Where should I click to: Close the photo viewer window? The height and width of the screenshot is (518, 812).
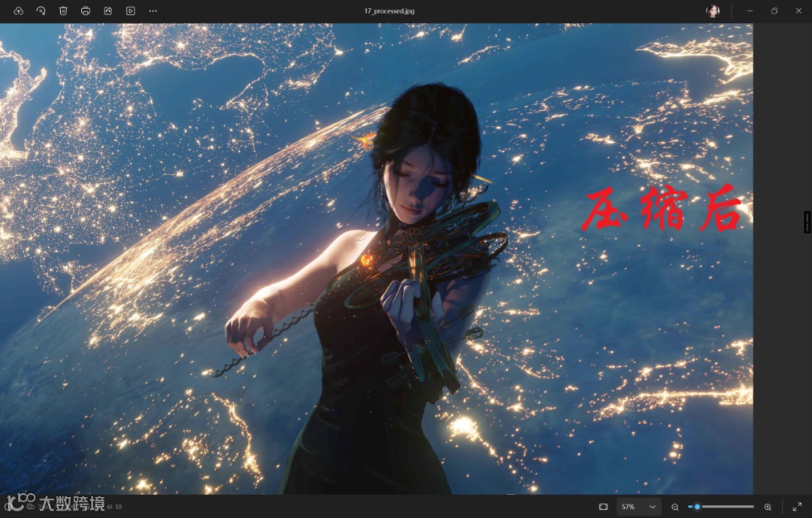point(798,11)
